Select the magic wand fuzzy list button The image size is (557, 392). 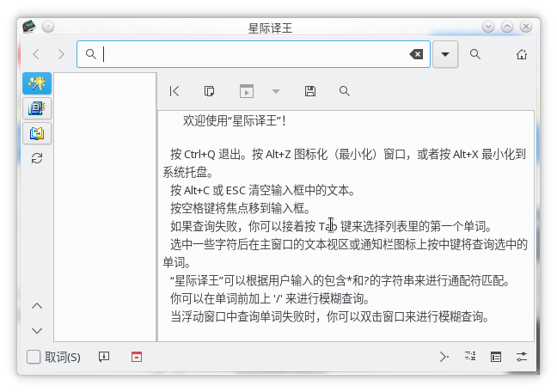click(x=37, y=83)
